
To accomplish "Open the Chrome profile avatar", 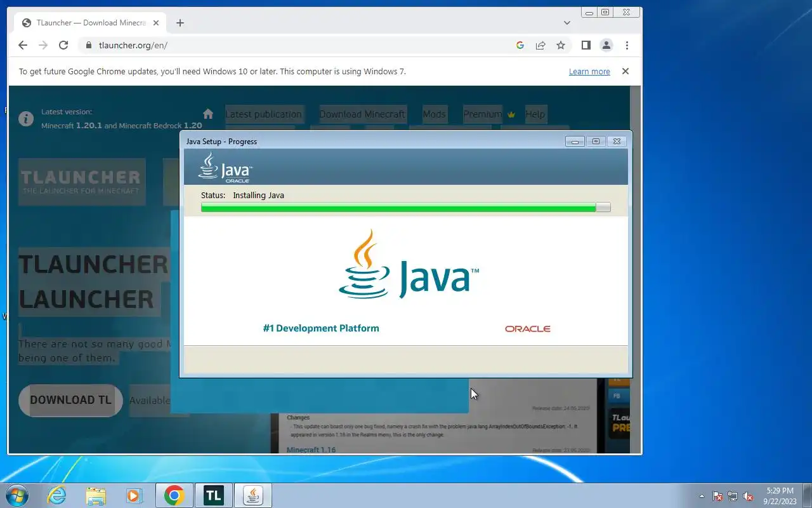I will click(606, 45).
